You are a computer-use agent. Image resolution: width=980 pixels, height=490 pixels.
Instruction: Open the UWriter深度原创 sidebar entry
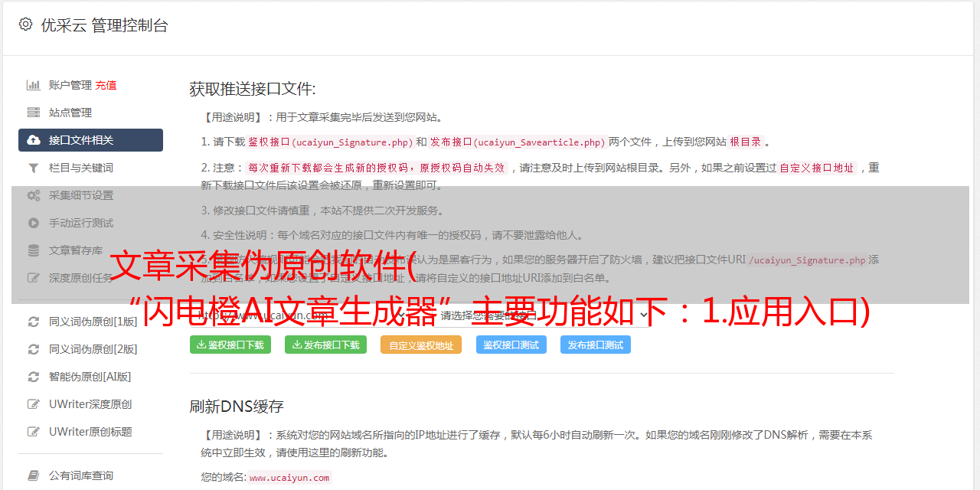tap(90, 404)
